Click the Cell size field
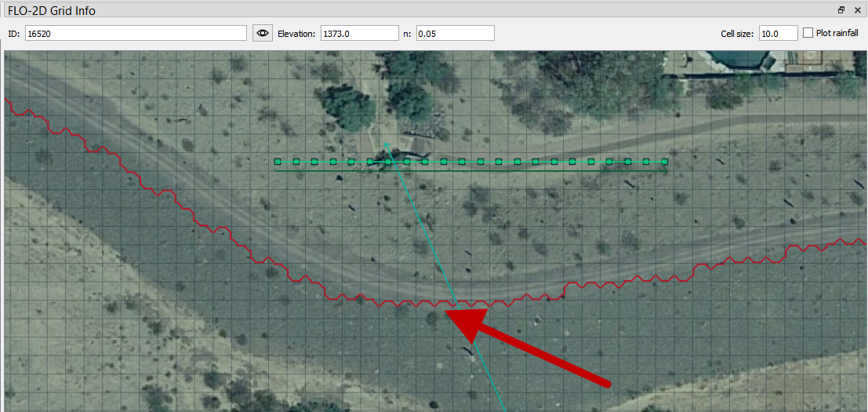868x412 pixels. (x=778, y=33)
